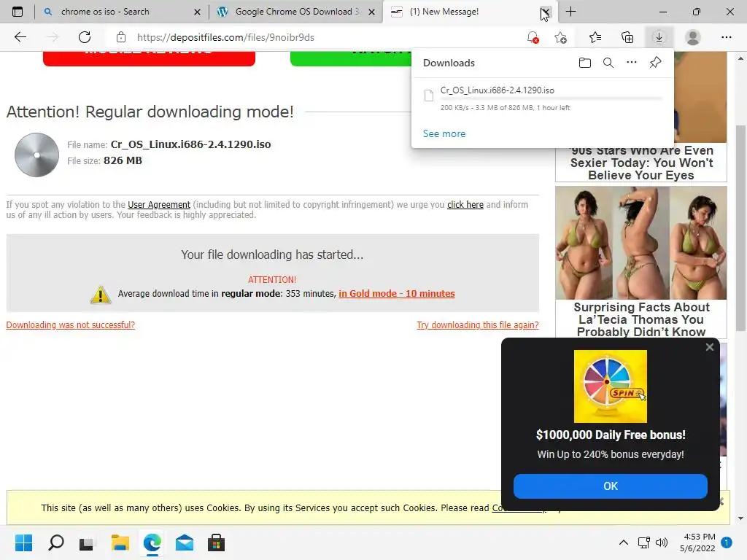Open the clock showing 4:53 PM

coord(697,542)
